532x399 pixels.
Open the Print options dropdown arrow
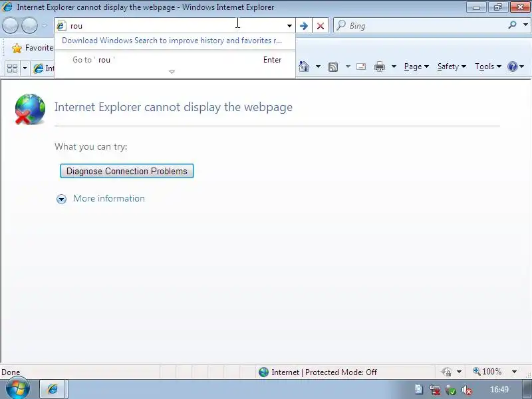pyautogui.click(x=394, y=66)
